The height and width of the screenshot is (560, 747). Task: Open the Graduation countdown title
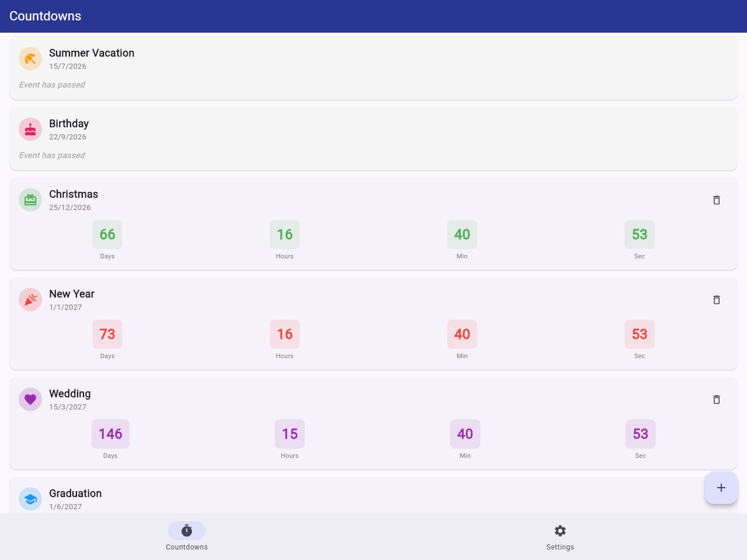click(75, 494)
